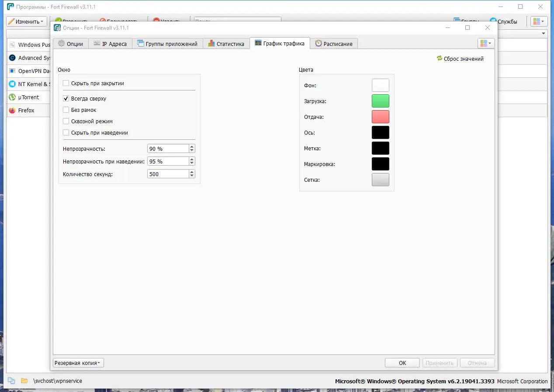Pick the Маркировка color swatch

point(380,164)
